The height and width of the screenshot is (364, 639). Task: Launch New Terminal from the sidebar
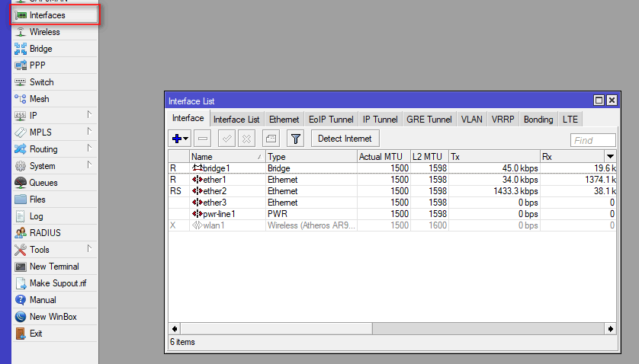53,267
